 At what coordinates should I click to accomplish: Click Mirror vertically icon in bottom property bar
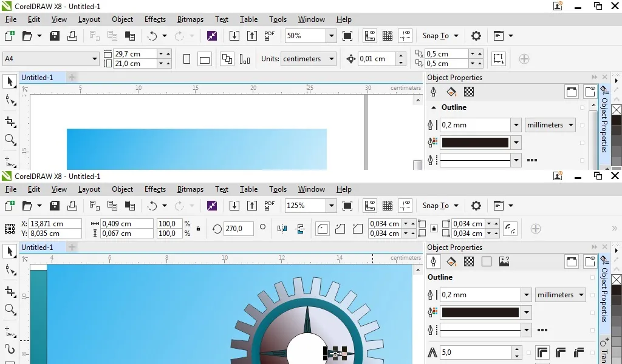pos(300,229)
